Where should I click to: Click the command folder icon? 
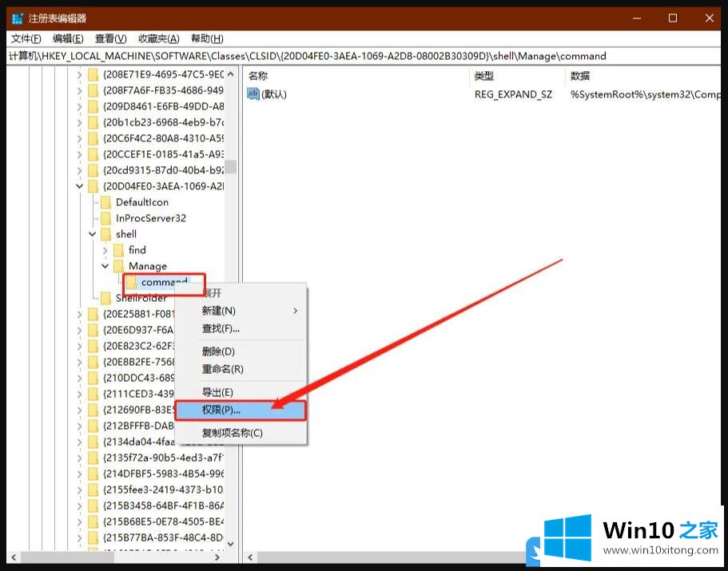click(x=132, y=282)
